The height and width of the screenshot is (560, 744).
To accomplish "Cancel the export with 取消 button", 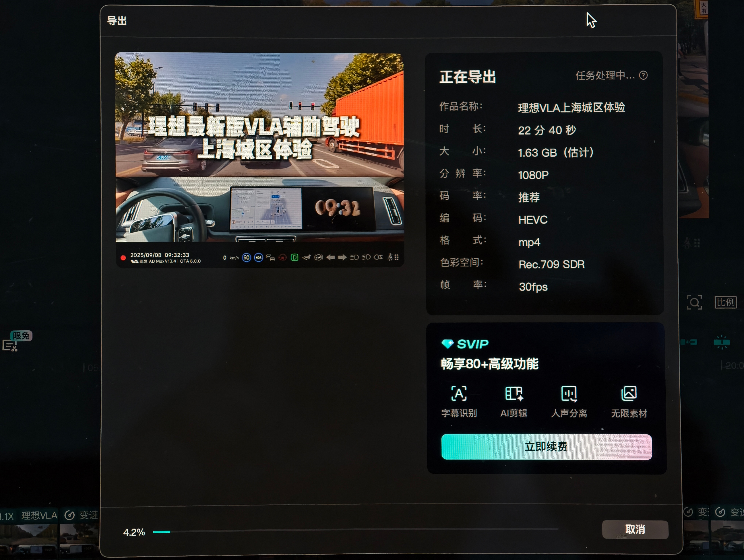I will coord(635,529).
